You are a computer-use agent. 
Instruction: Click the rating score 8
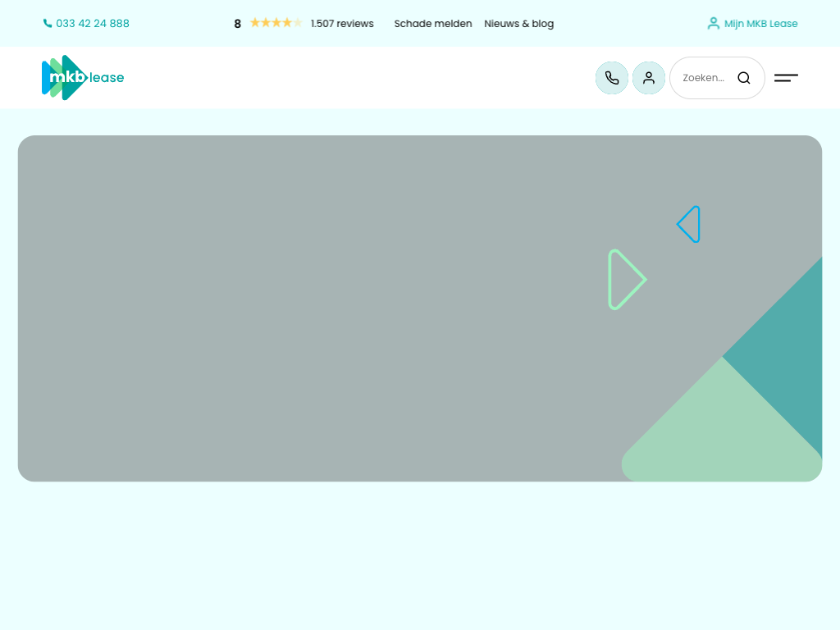click(238, 24)
